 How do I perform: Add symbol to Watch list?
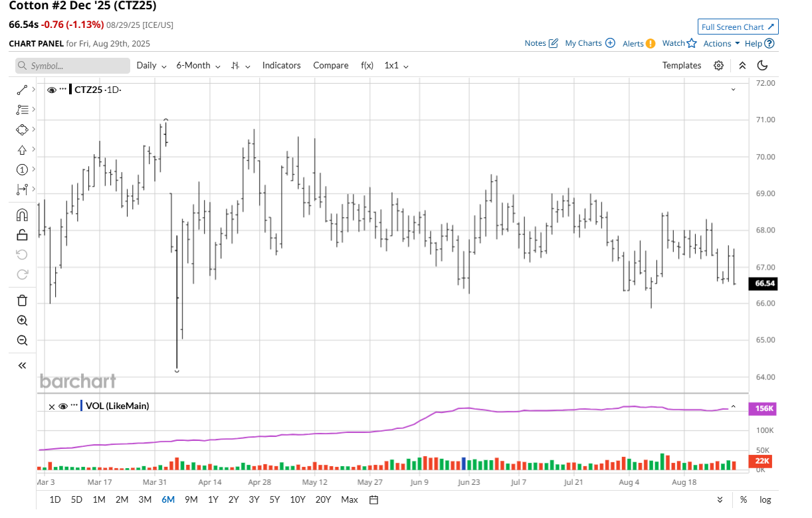click(679, 43)
